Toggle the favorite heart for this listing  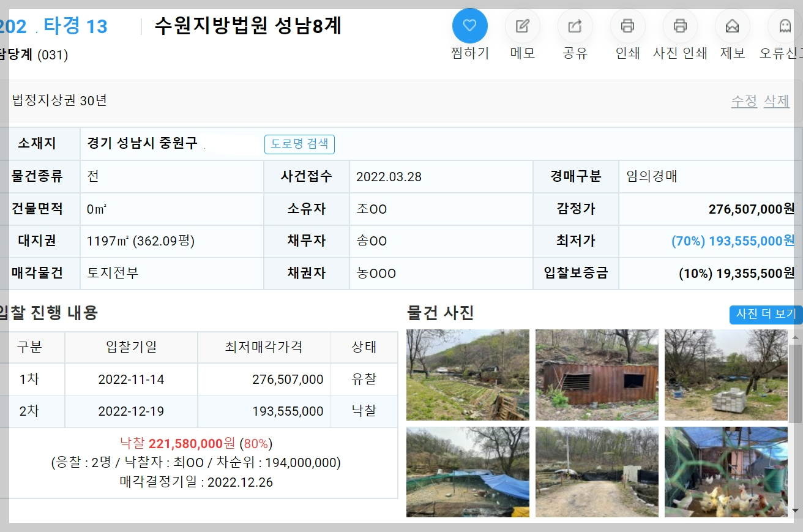[x=469, y=26]
